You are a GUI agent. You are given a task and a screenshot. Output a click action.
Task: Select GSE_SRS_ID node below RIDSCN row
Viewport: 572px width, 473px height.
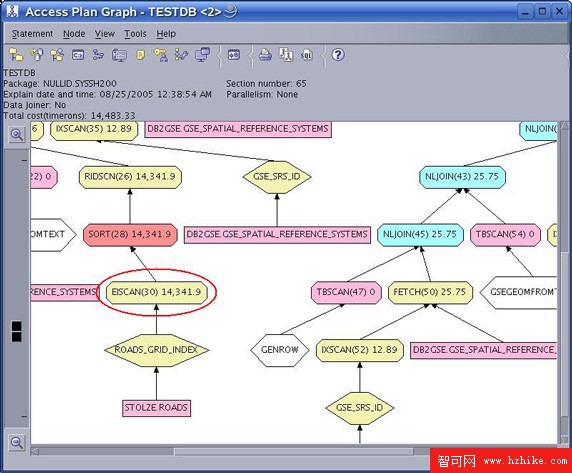click(277, 177)
